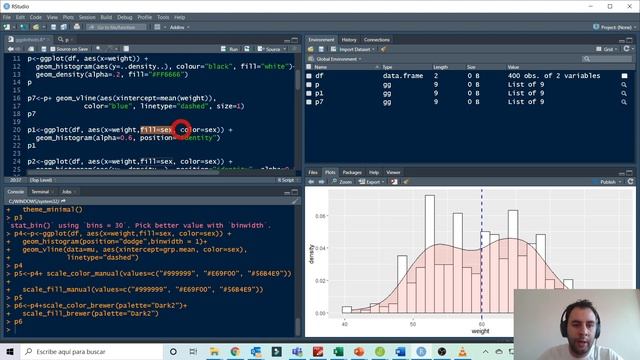Go to previous plot arrow in Plots pane
This screenshot has height=360, width=640.
pyautogui.click(x=311, y=182)
